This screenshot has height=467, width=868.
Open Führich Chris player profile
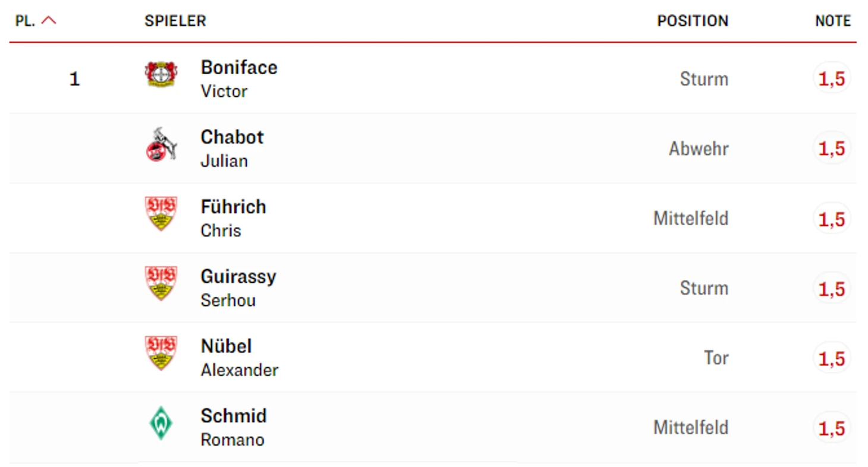click(x=233, y=217)
